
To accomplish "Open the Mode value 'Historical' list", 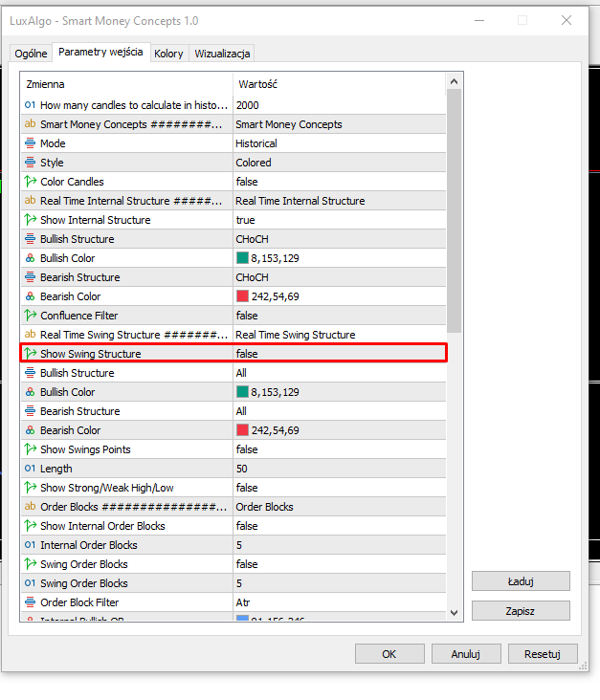I will point(340,143).
